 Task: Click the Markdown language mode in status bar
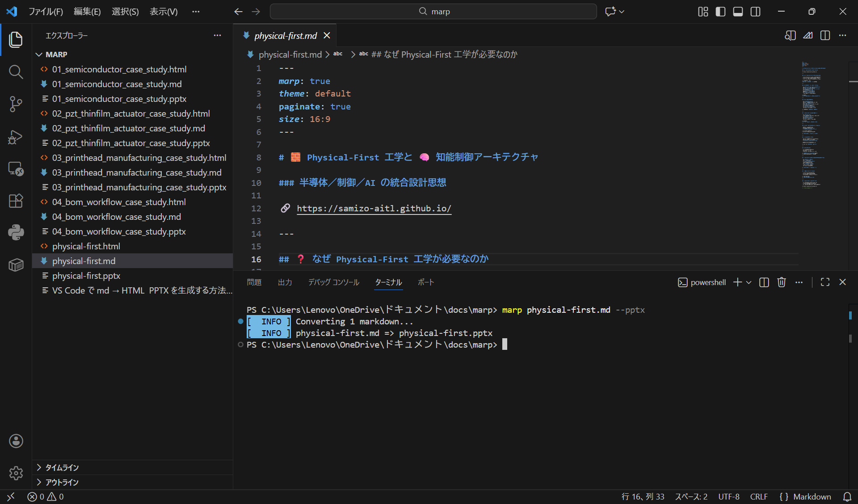(x=812, y=496)
